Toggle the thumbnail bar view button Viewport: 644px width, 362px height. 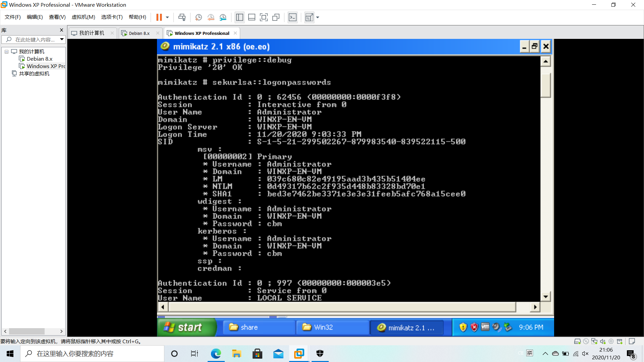click(x=252, y=17)
